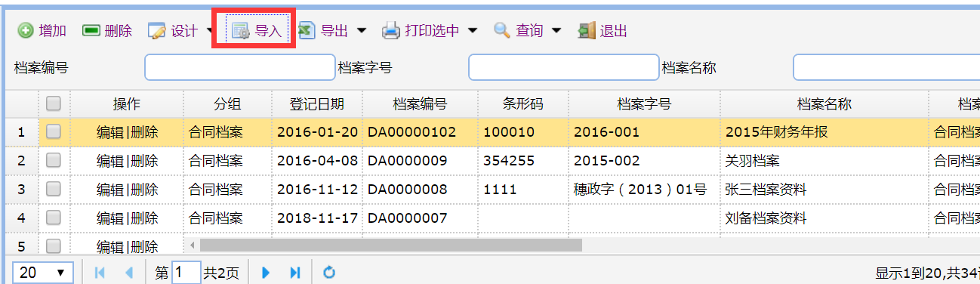Screen dimensions: 980x284
Task: Click date cell 2018-11-17
Action: tap(317, 218)
